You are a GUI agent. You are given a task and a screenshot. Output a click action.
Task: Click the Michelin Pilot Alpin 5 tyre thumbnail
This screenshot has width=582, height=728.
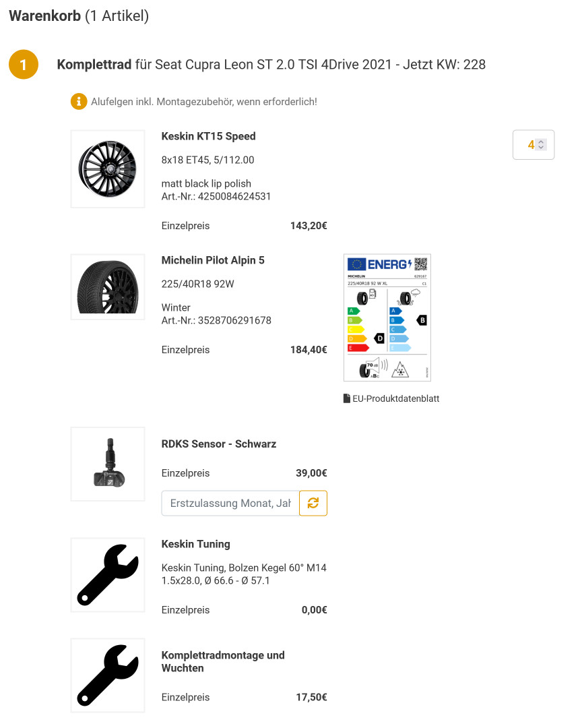108,287
